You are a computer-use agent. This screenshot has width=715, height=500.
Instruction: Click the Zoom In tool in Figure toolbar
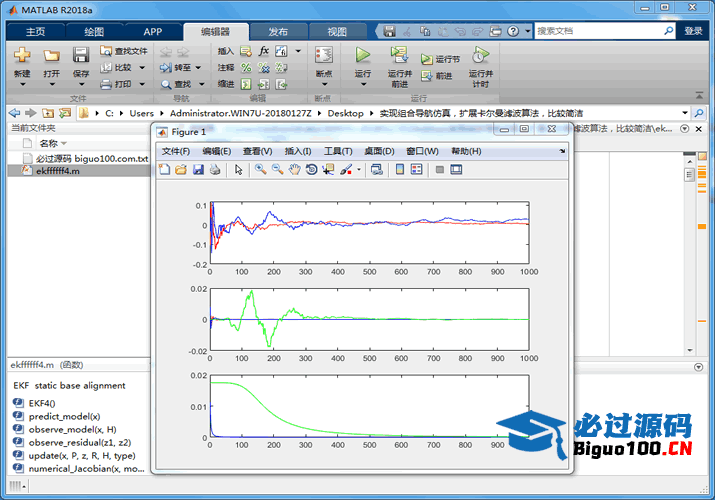[x=260, y=170]
